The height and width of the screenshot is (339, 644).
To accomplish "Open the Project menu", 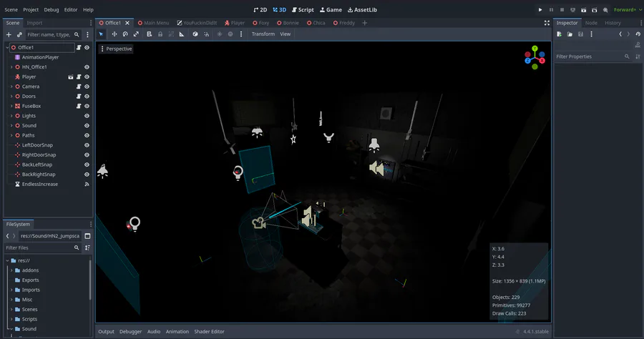I will coord(31,10).
